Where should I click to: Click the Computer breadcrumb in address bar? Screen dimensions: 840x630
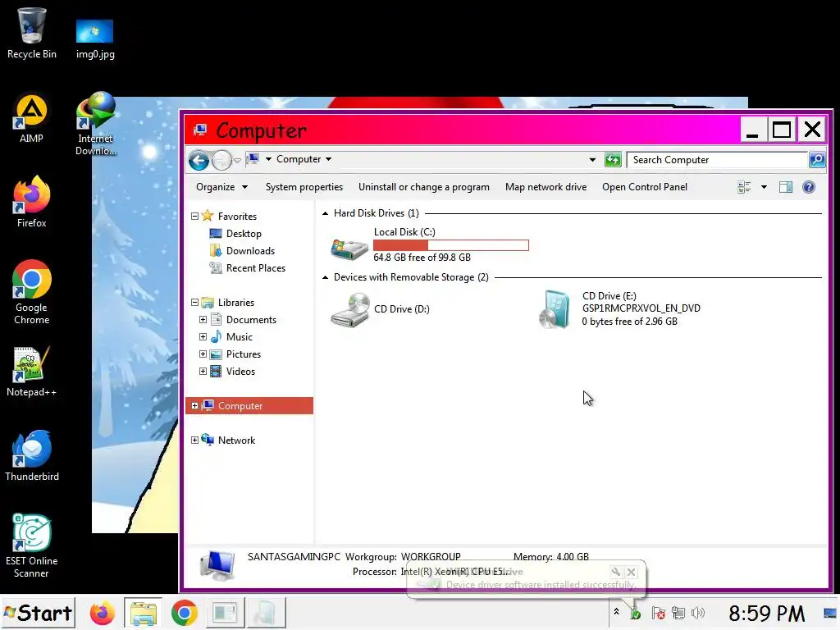click(x=299, y=159)
